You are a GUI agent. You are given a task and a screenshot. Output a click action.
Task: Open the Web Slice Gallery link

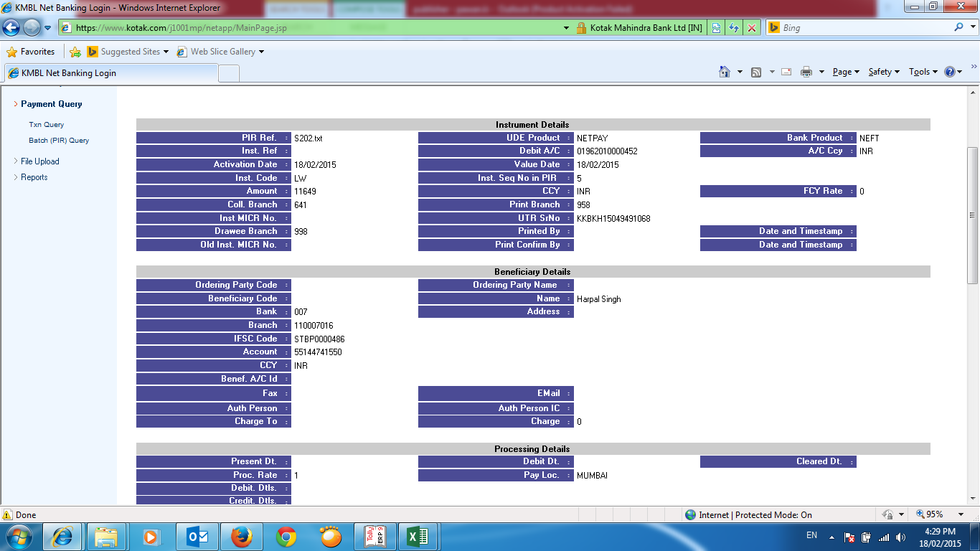click(x=220, y=52)
